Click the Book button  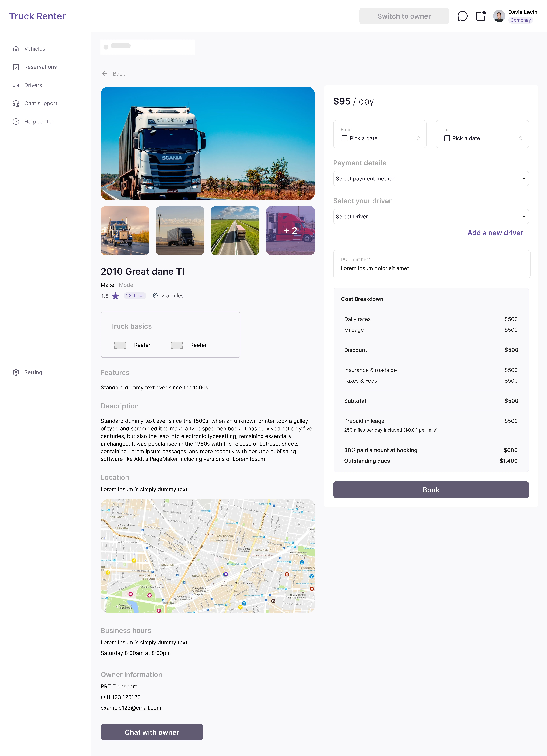[431, 490]
